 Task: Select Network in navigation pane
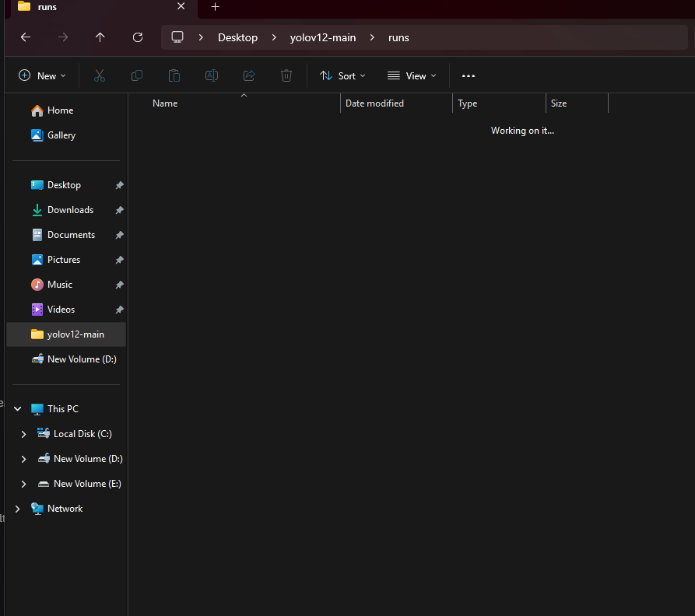pyautogui.click(x=65, y=509)
